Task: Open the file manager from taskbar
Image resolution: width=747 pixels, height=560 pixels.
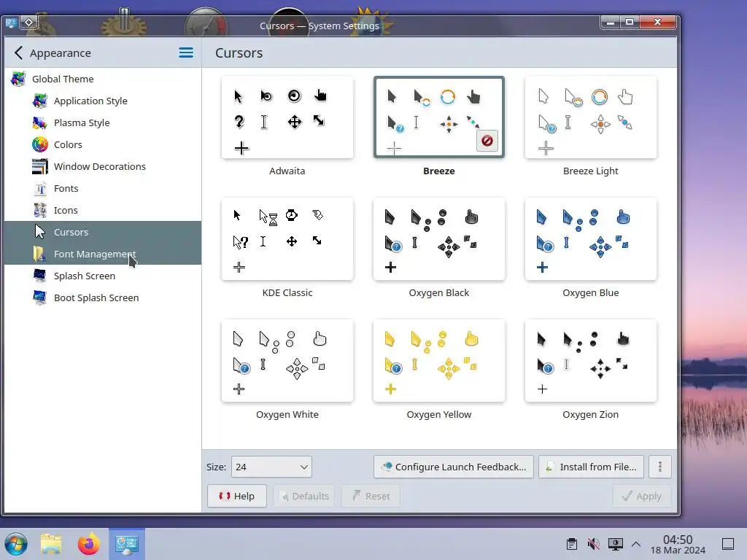Action: (52, 544)
